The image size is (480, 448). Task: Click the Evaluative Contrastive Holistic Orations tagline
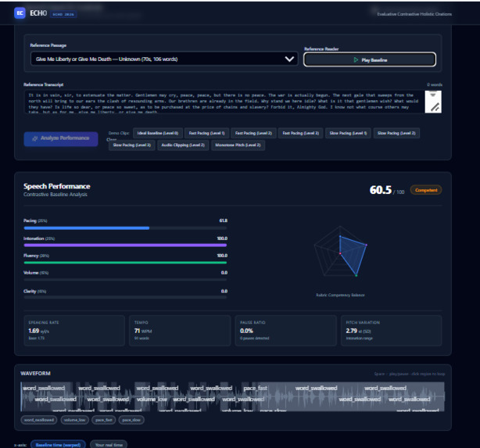tap(414, 14)
